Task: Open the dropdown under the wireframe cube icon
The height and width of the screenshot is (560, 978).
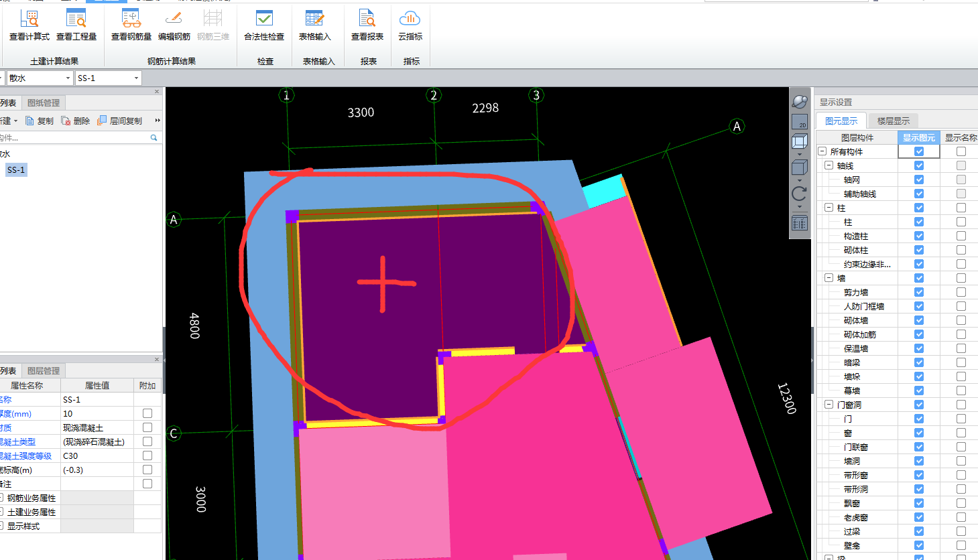Action: pyautogui.click(x=800, y=153)
